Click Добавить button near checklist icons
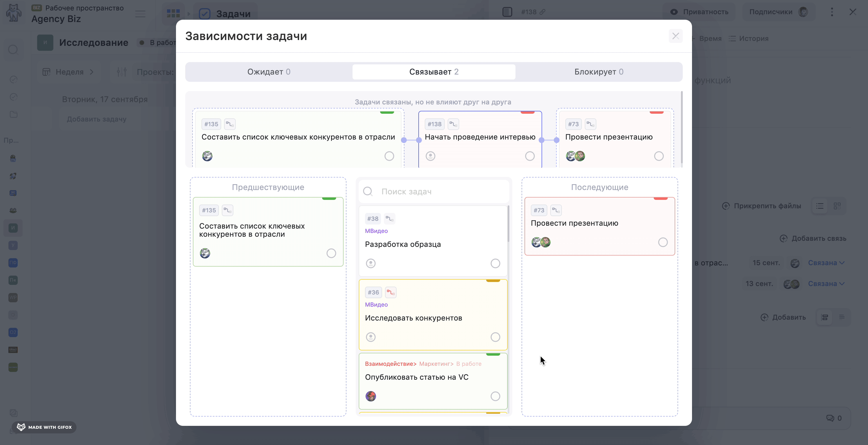 pos(783,318)
